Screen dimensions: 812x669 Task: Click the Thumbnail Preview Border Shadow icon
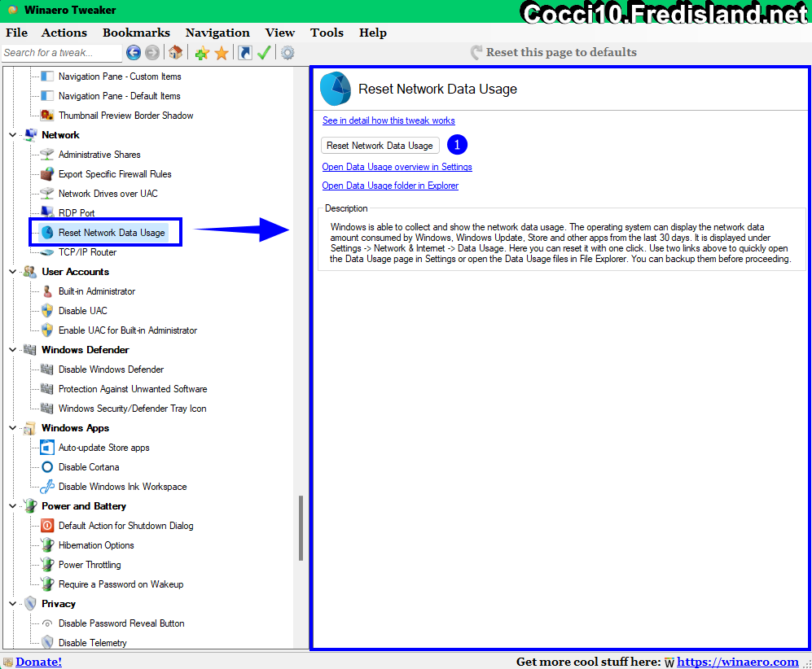(47, 115)
